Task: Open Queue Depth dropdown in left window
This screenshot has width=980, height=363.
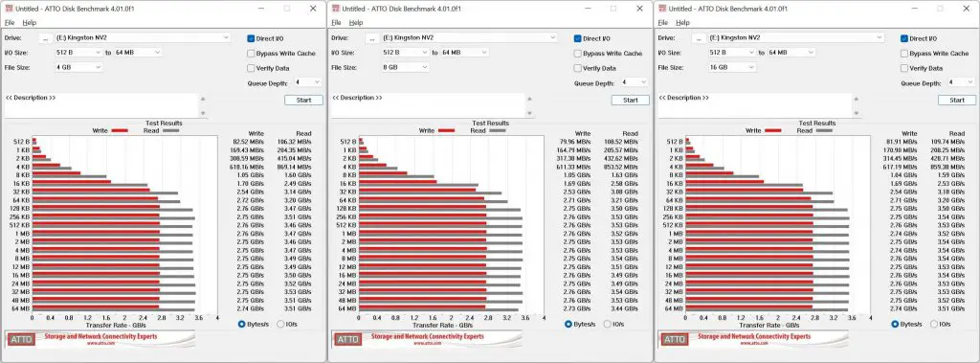Action: tap(308, 82)
